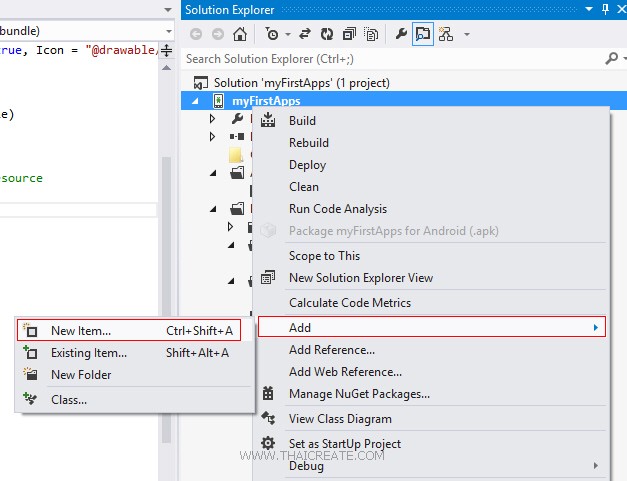Screen dimensions: 627x481
Task: Open the Debug submenu
Action: pos(432,466)
